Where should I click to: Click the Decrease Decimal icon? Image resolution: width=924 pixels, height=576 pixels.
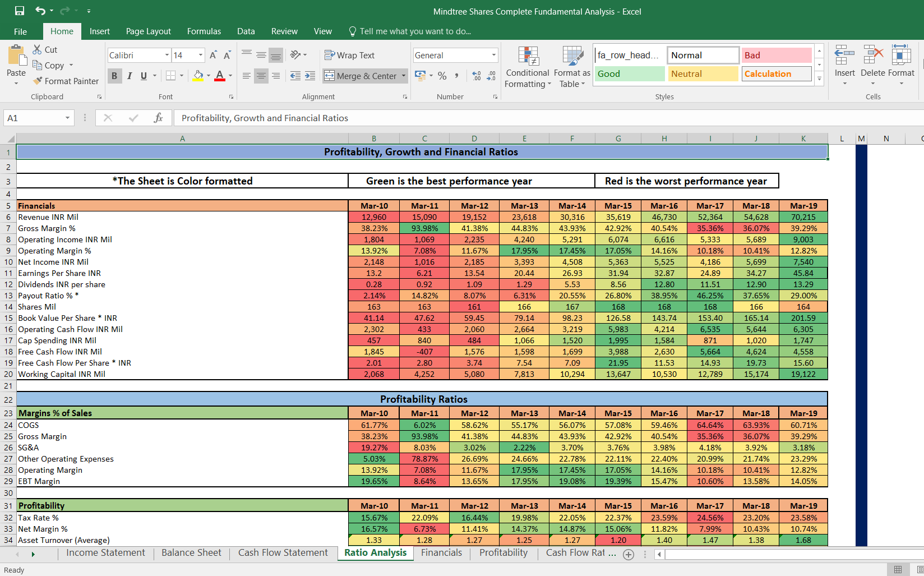491,75
